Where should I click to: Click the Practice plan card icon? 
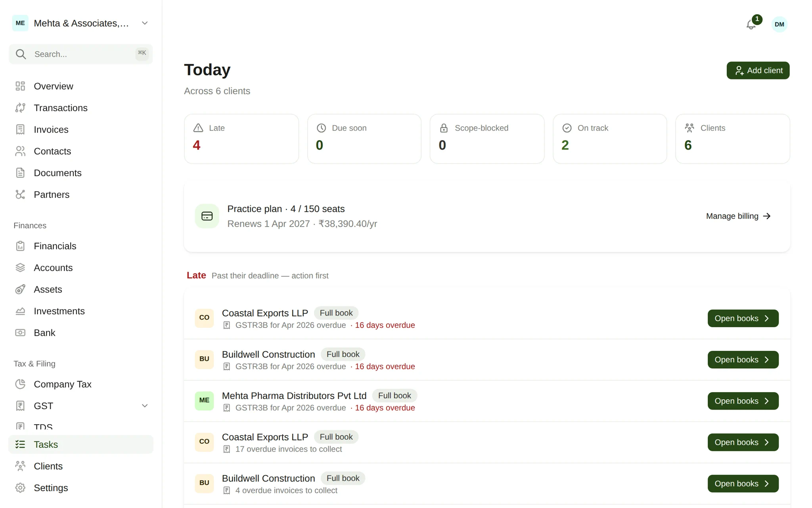pos(207,216)
